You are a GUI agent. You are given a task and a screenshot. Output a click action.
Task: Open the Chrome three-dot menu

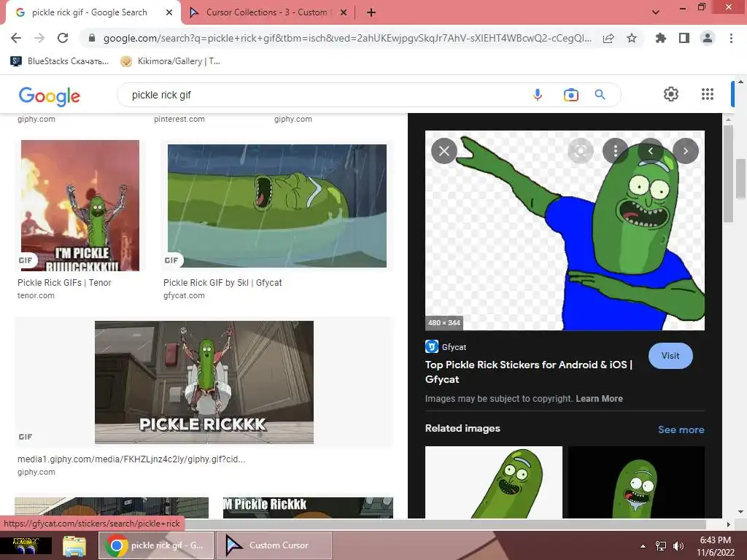pyautogui.click(x=731, y=38)
